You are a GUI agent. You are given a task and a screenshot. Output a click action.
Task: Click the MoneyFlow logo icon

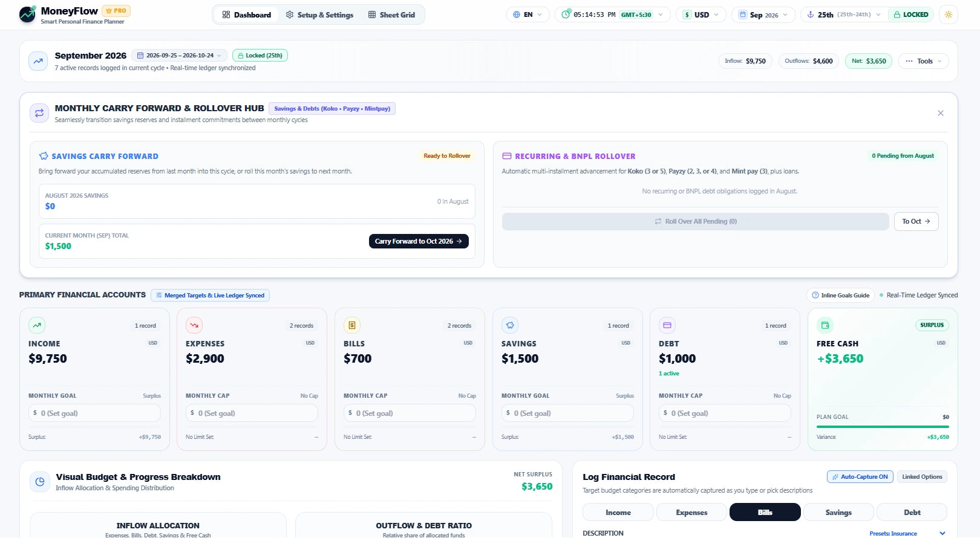28,15
